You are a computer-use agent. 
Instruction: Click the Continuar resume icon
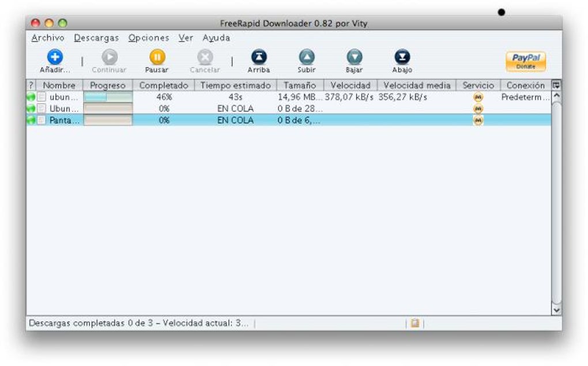click(x=110, y=58)
